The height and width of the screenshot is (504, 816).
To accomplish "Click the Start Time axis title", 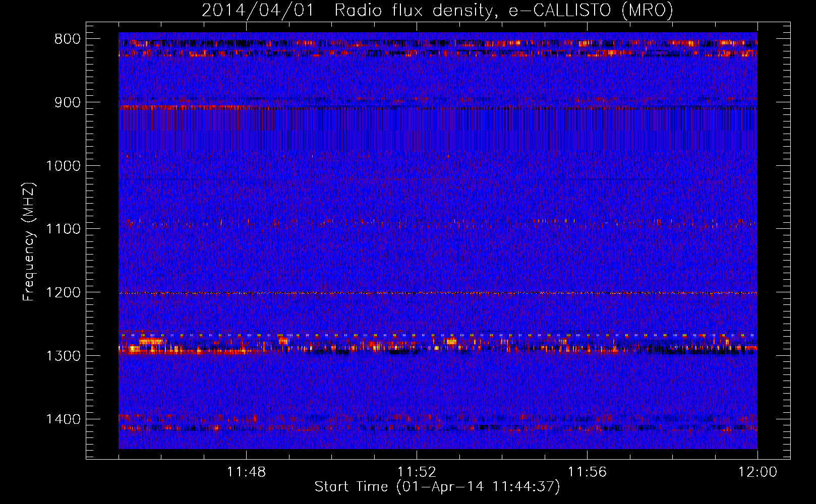I will (x=437, y=487).
